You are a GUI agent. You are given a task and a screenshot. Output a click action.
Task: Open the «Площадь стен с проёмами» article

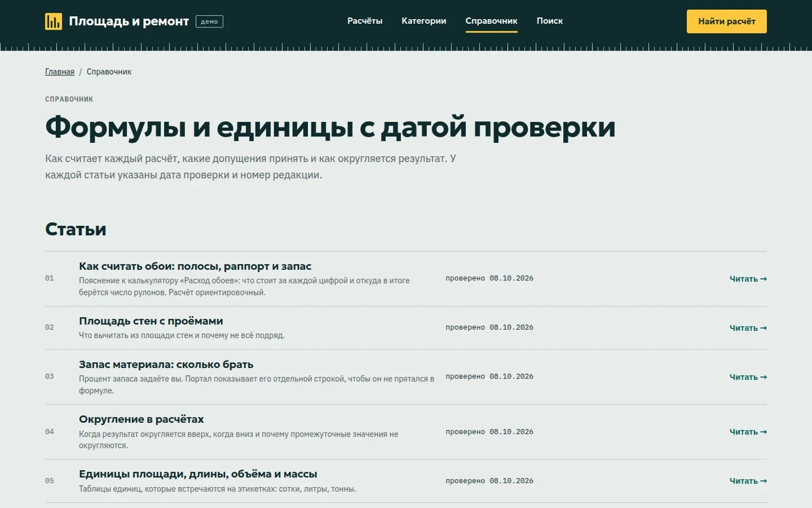pos(151,321)
